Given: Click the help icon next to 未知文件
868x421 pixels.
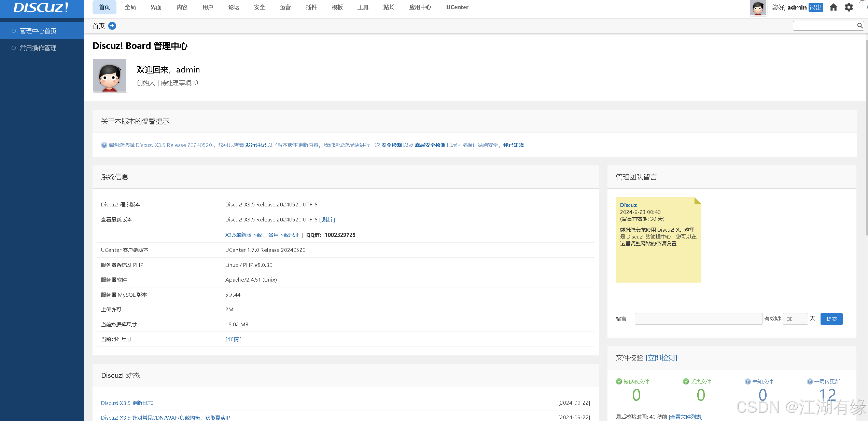Looking at the screenshot, I should pos(748,381).
